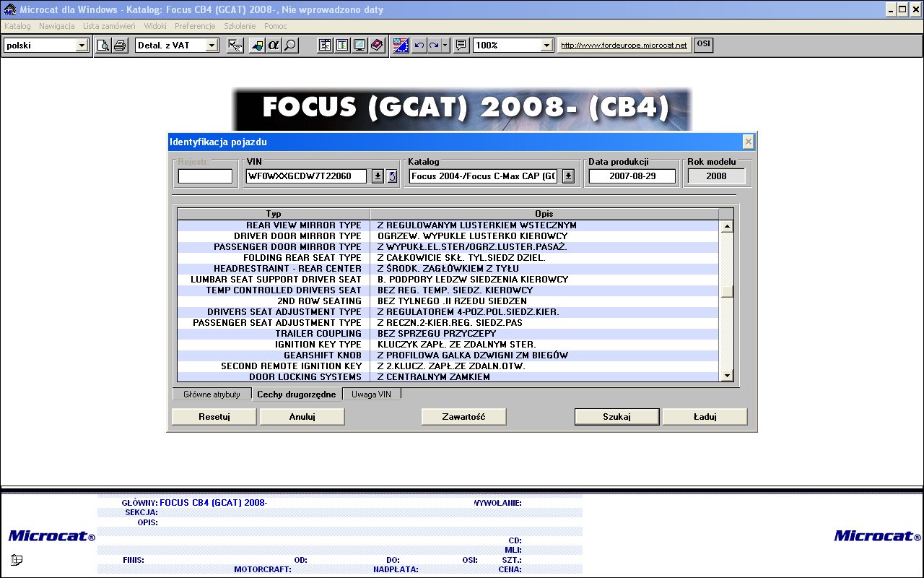Select the IGNITION KEY TYPE row

(x=449, y=345)
